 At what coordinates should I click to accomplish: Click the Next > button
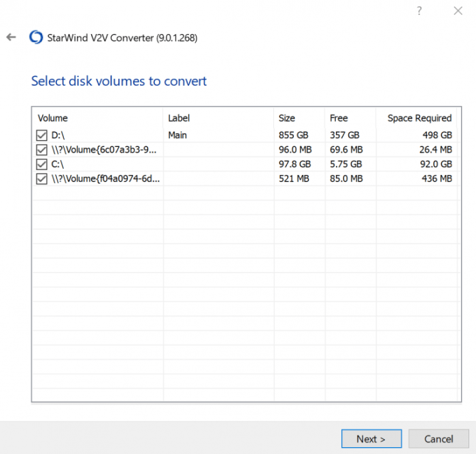point(371,438)
